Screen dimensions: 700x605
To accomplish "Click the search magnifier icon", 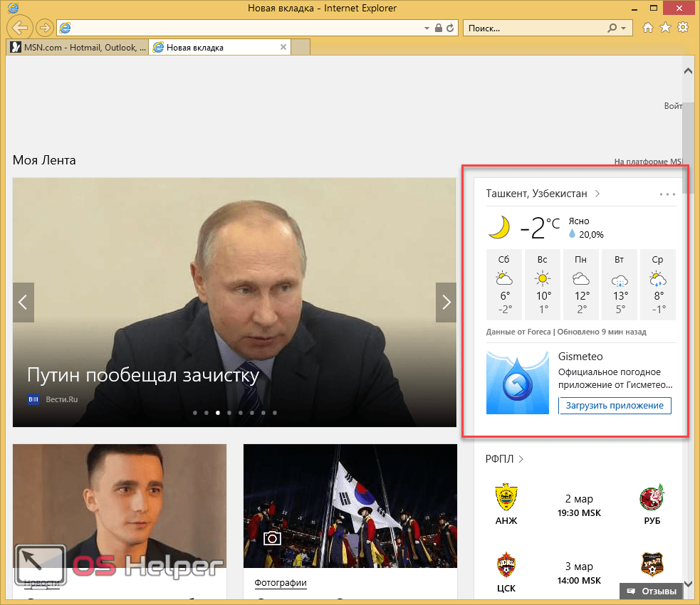I will coord(612,28).
